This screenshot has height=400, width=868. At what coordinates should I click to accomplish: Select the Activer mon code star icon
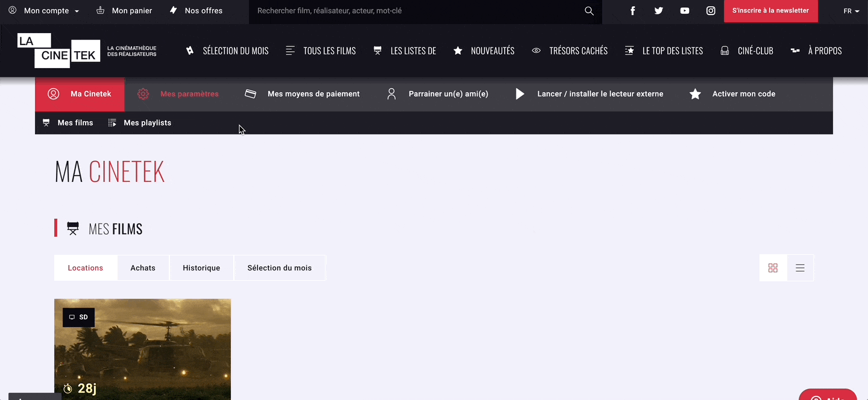695,94
